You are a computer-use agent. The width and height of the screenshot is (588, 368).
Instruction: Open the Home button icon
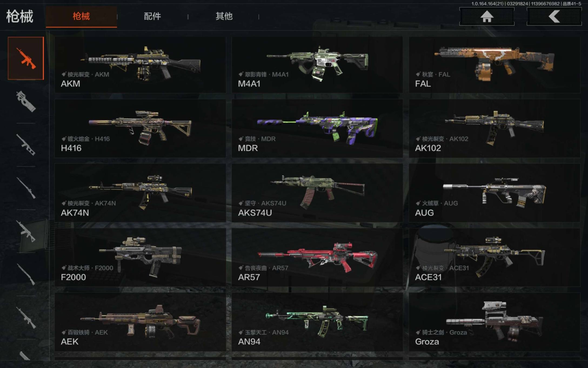coord(487,16)
